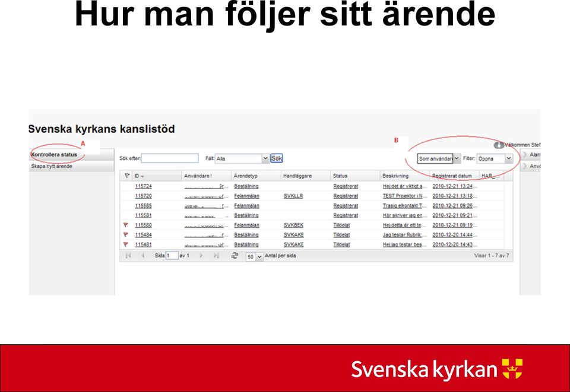Click red flag icon on row 115481
The height and width of the screenshot is (392, 570).
tap(126, 245)
